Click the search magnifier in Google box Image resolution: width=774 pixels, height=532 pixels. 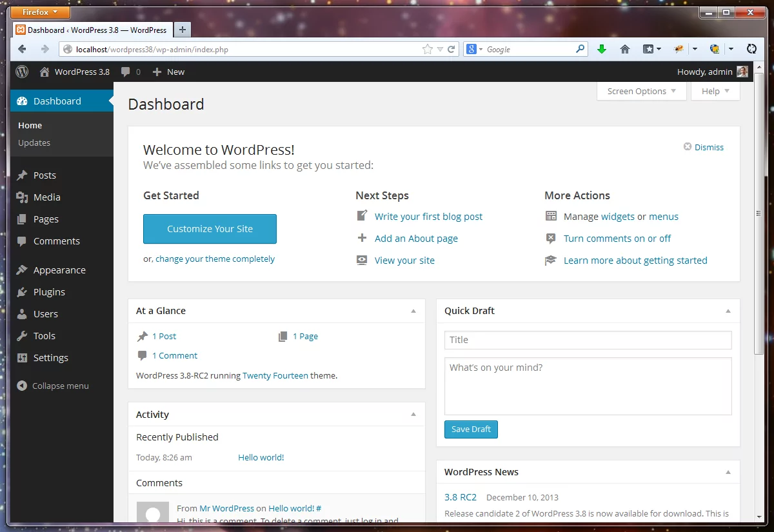[x=580, y=49]
